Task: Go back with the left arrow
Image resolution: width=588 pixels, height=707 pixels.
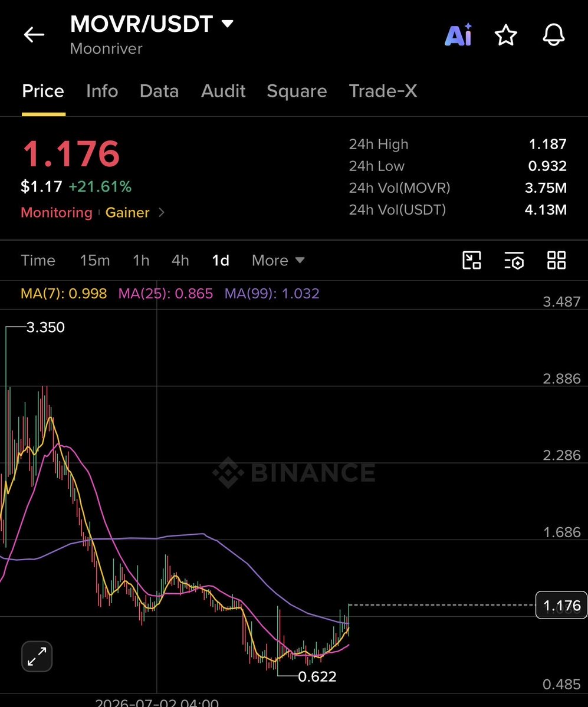Action: coord(34,34)
